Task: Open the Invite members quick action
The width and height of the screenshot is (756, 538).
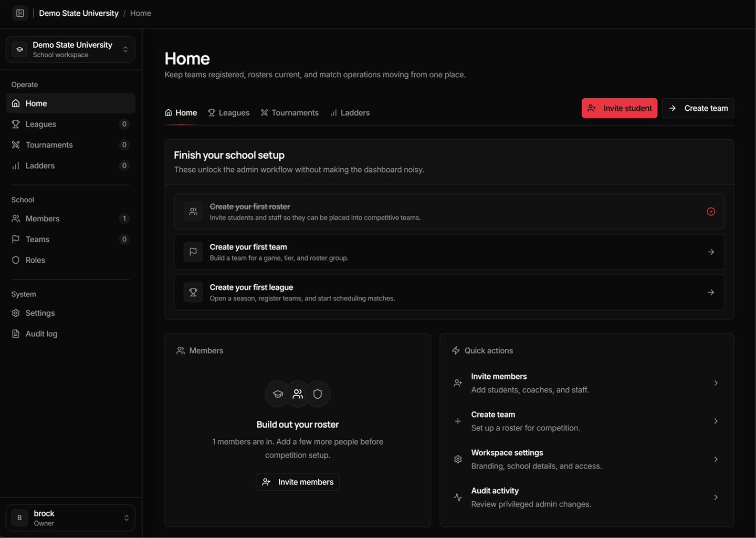Action: pos(586,383)
